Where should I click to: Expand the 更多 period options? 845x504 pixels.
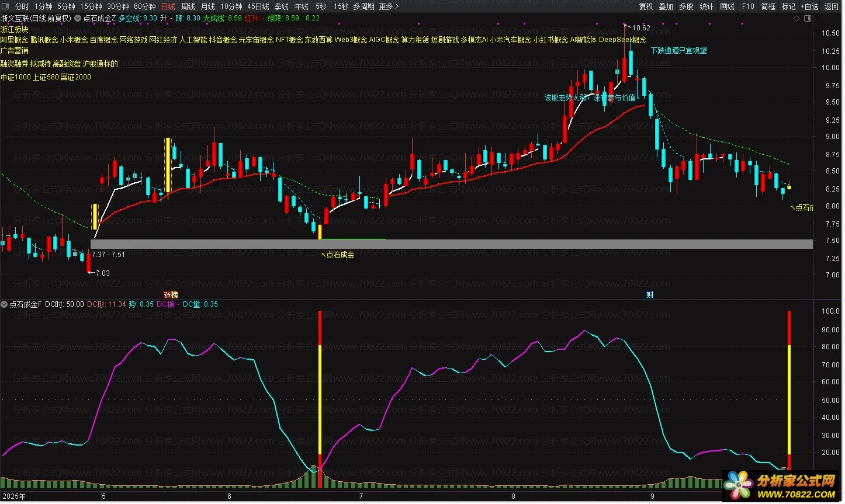[x=389, y=6]
